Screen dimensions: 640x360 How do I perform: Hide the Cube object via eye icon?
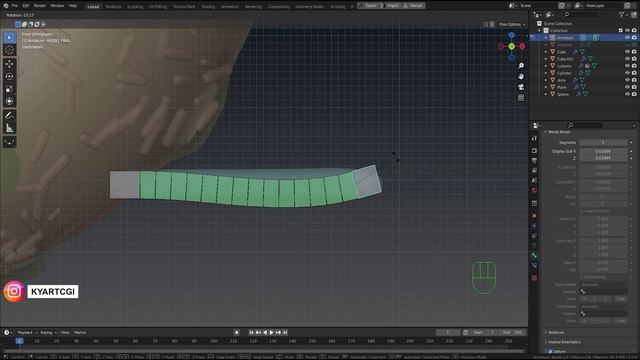click(x=627, y=52)
